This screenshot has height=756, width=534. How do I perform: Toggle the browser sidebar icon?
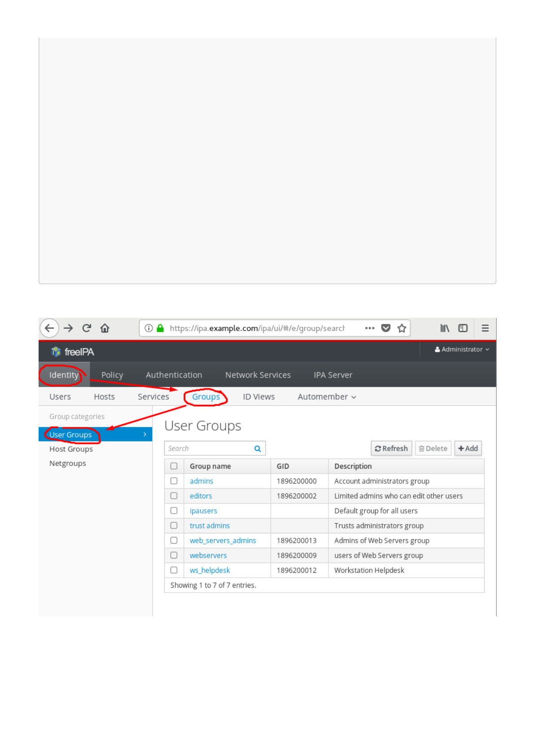click(x=463, y=328)
